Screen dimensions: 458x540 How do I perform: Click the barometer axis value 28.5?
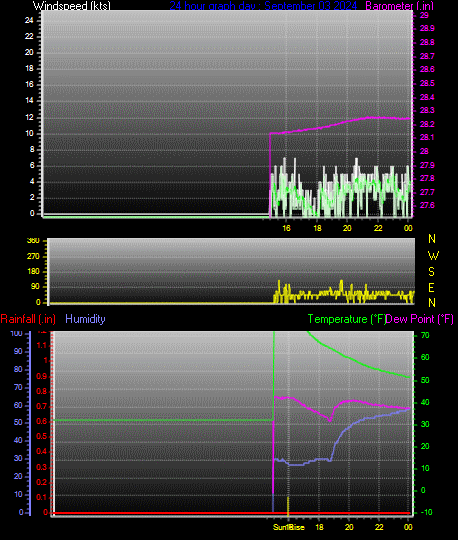pyautogui.click(x=427, y=83)
